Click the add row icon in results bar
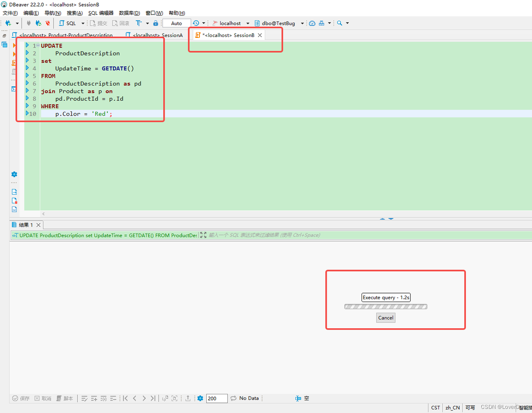 (x=94, y=398)
